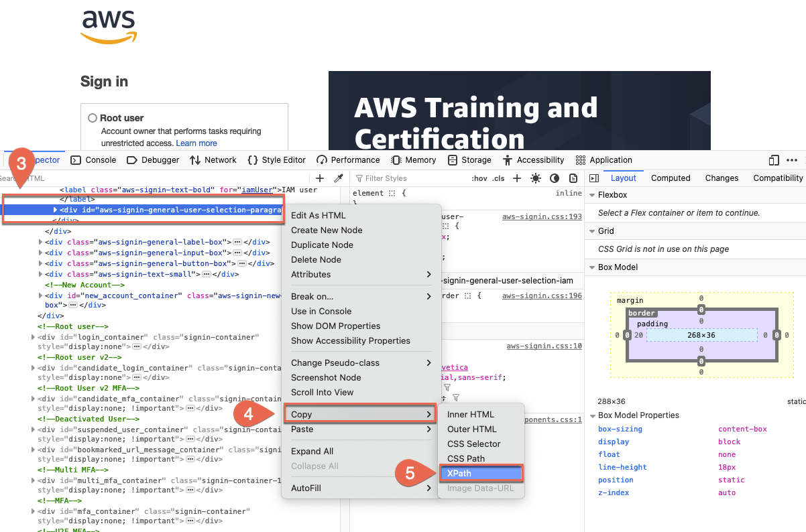Open the Copy submenu

361,414
